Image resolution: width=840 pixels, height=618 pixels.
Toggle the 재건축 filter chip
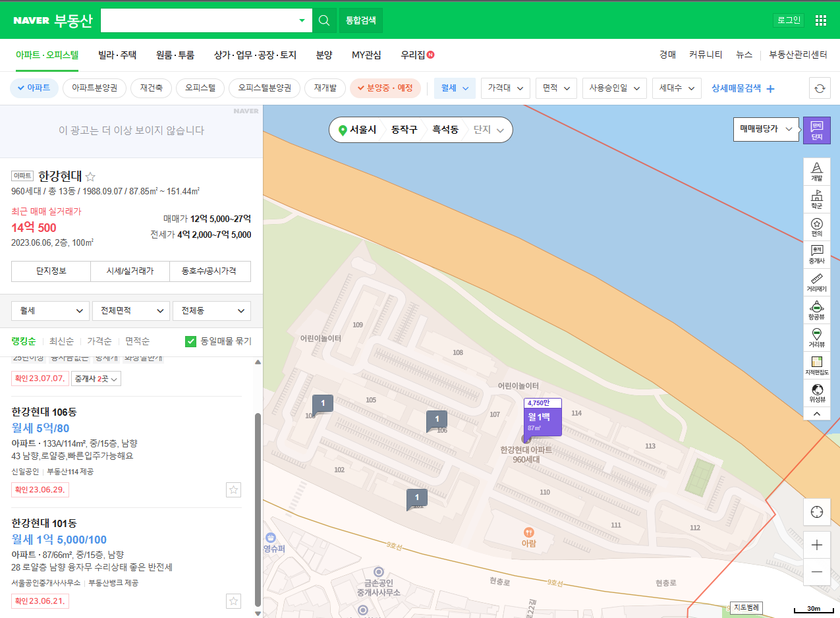click(x=151, y=88)
